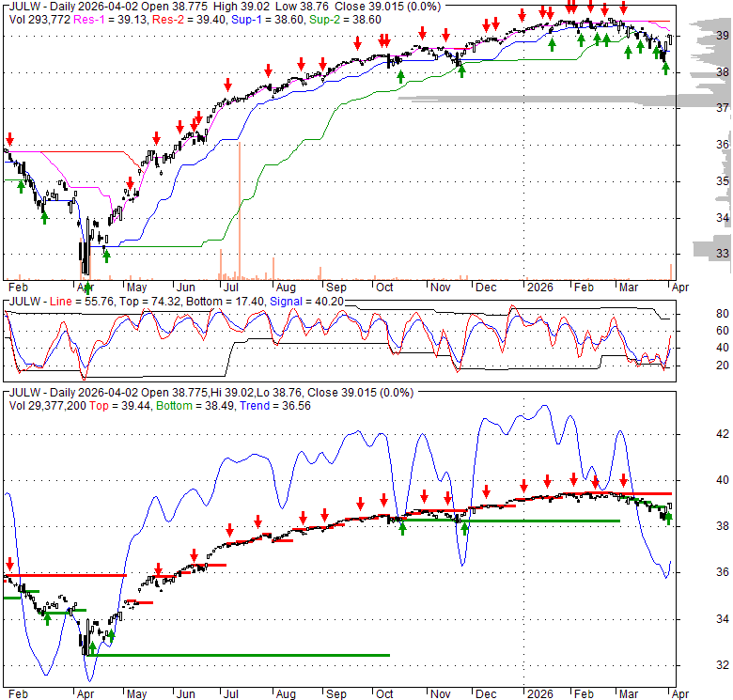Click the green buy arrow below April low, top chart
This screenshot has width=733, height=700.
[87, 288]
